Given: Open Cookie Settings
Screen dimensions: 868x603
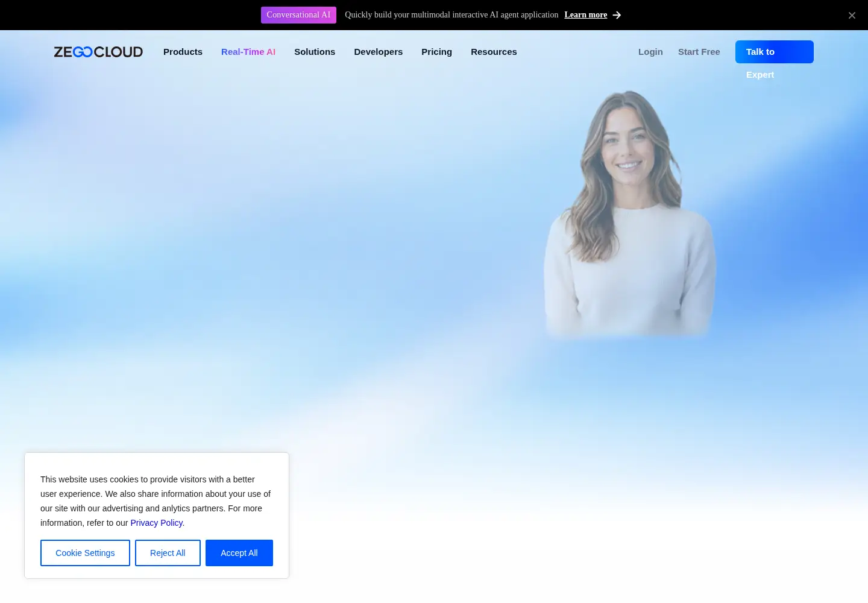Looking at the screenshot, I should coord(85,553).
